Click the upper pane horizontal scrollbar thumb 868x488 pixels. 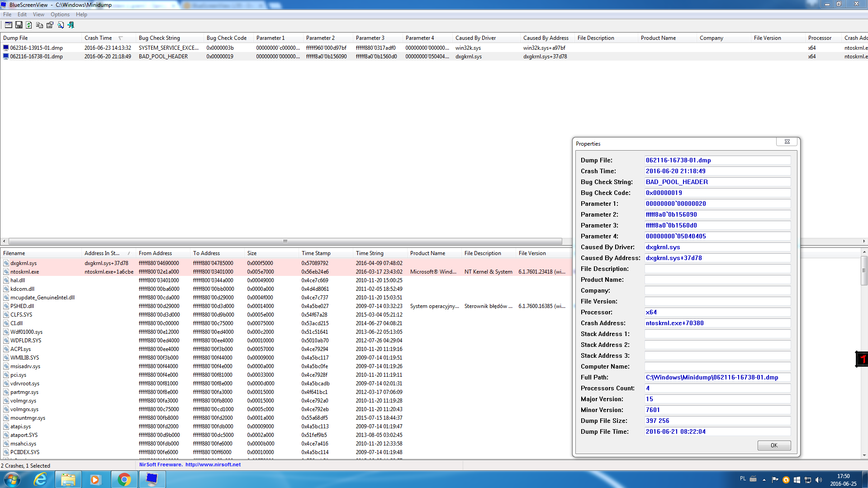285,241
